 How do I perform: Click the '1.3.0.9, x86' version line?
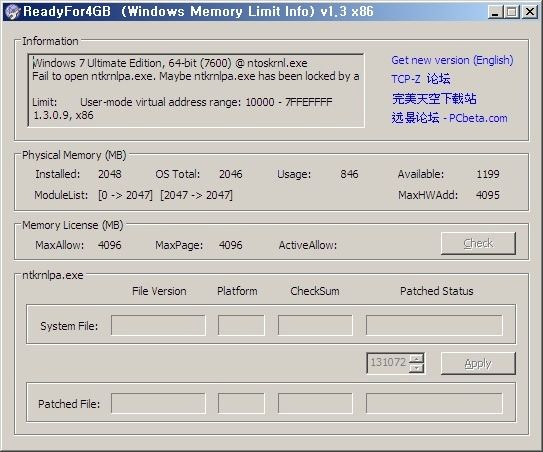click(x=63, y=115)
